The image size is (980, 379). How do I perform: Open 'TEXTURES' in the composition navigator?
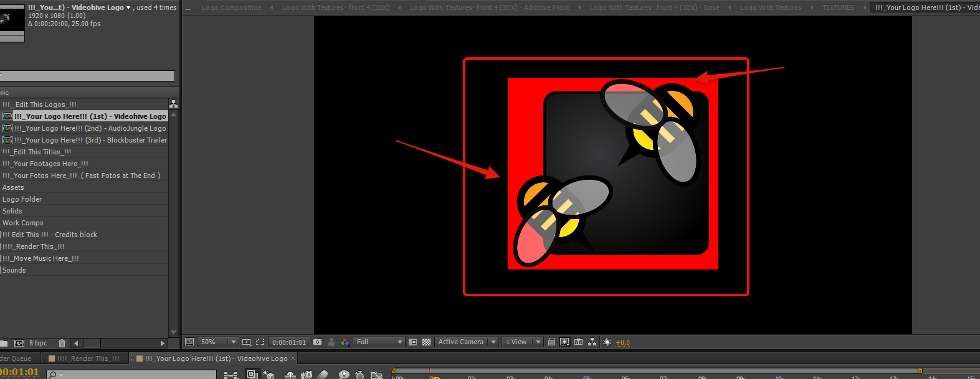[839, 7]
